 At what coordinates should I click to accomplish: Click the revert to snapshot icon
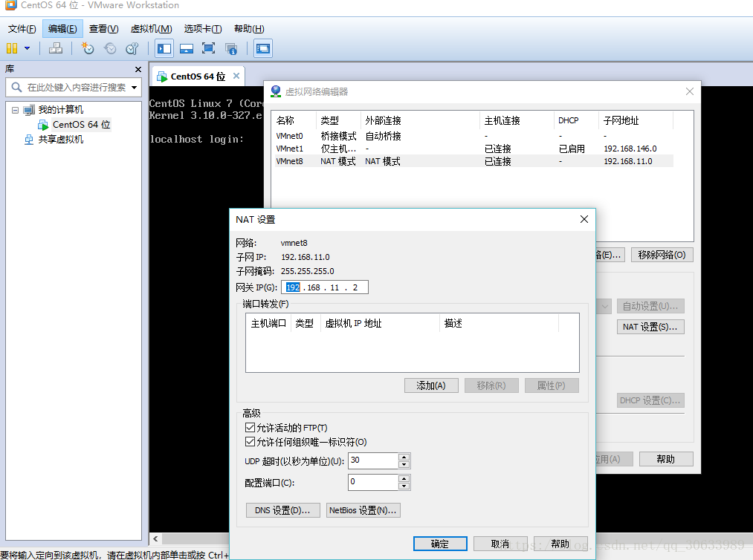coord(110,48)
